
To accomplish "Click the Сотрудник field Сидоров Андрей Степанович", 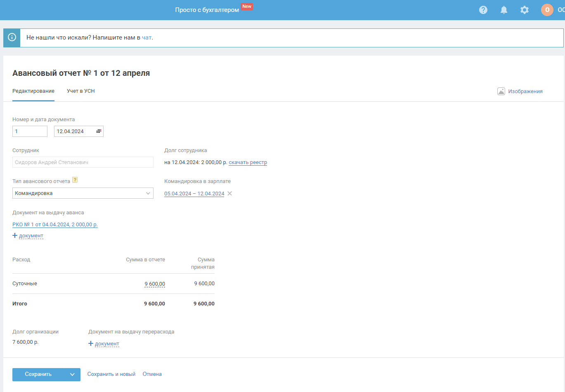I will coord(83,162).
